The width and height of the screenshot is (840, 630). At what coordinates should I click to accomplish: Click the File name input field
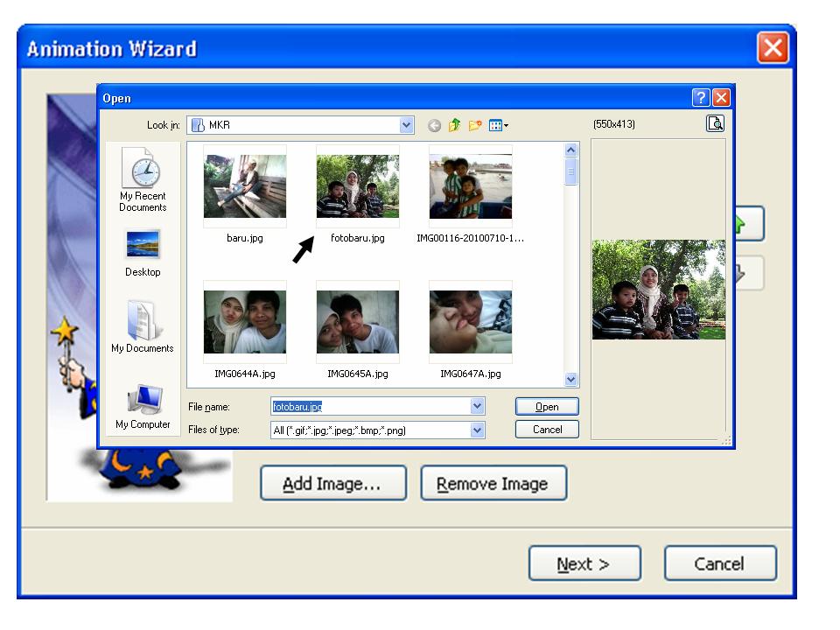click(371, 407)
